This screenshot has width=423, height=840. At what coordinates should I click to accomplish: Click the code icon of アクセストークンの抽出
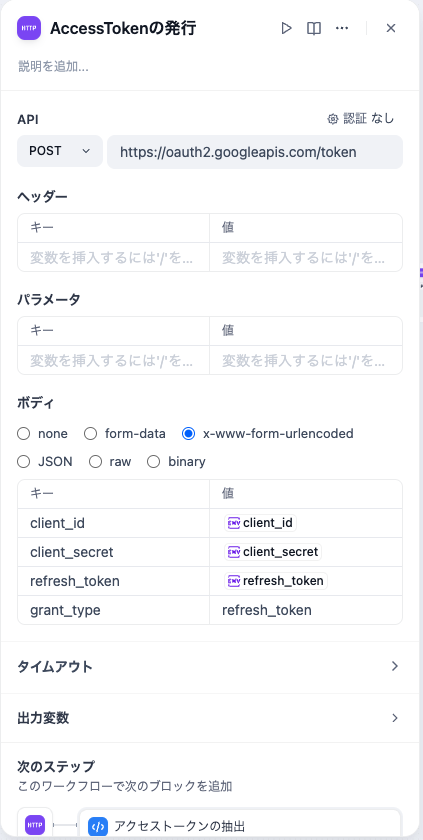[98, 826]
